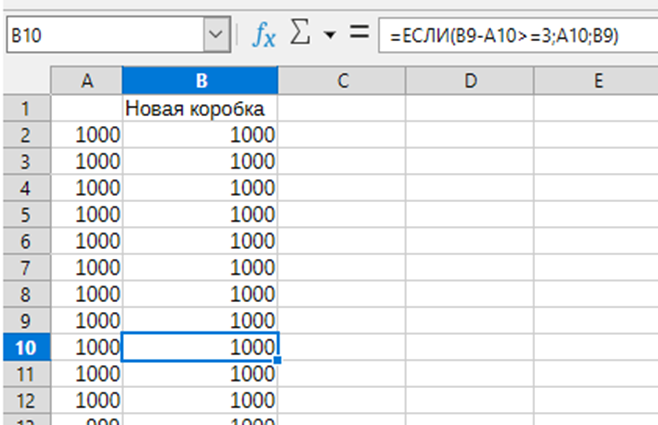Image resolution: width=658 pixels, height=425 pixels.
Task: Open the dropdown arrow beside Sum icon
Action: click(x=328, y=37)
